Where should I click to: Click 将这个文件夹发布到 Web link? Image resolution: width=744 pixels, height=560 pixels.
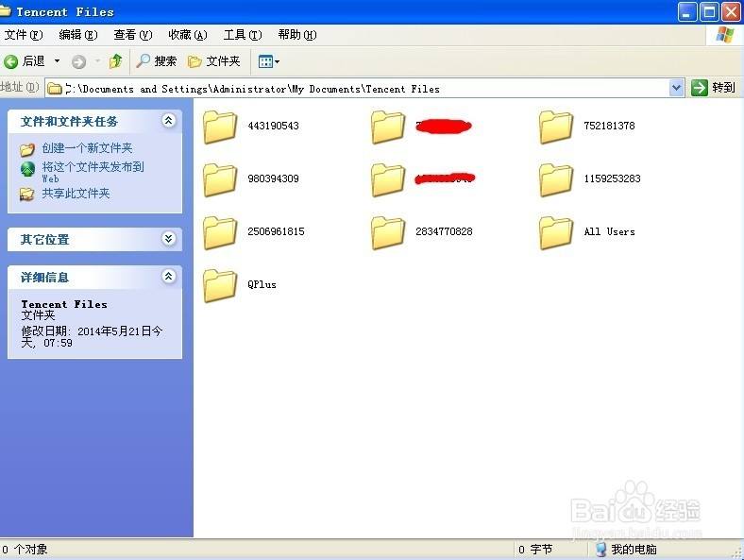click(x=93, y=172)
